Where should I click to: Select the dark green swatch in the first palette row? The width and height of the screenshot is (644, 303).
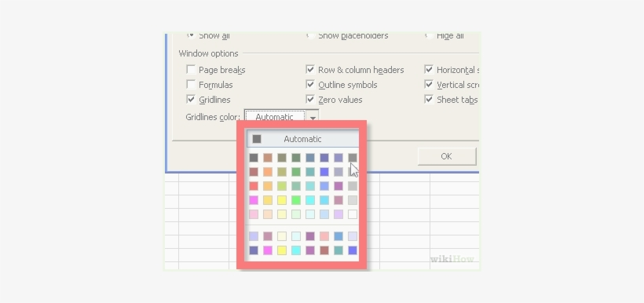(296, 158)
